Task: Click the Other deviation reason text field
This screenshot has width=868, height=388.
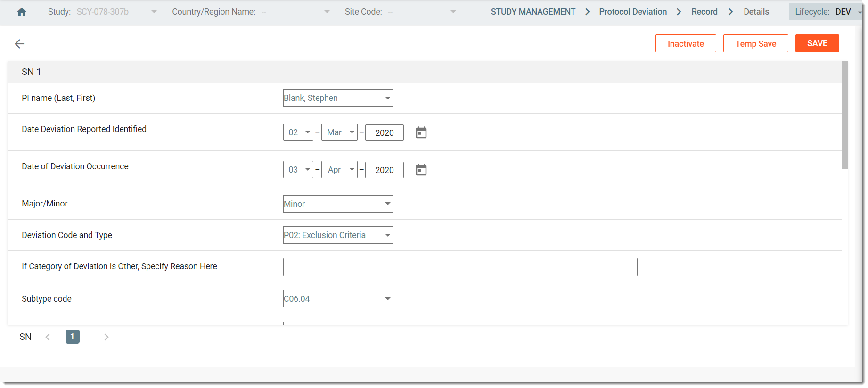Action: click(x=460, y=267)
